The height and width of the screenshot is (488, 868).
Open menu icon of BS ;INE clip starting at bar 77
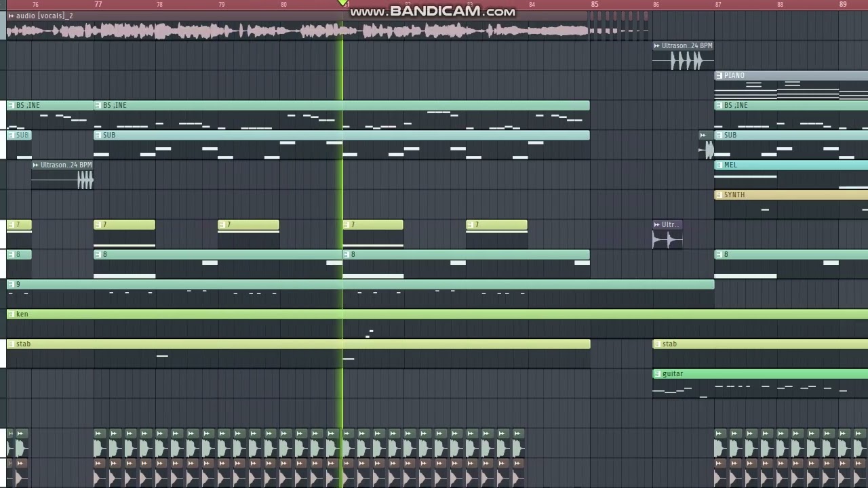click(98, 105)
